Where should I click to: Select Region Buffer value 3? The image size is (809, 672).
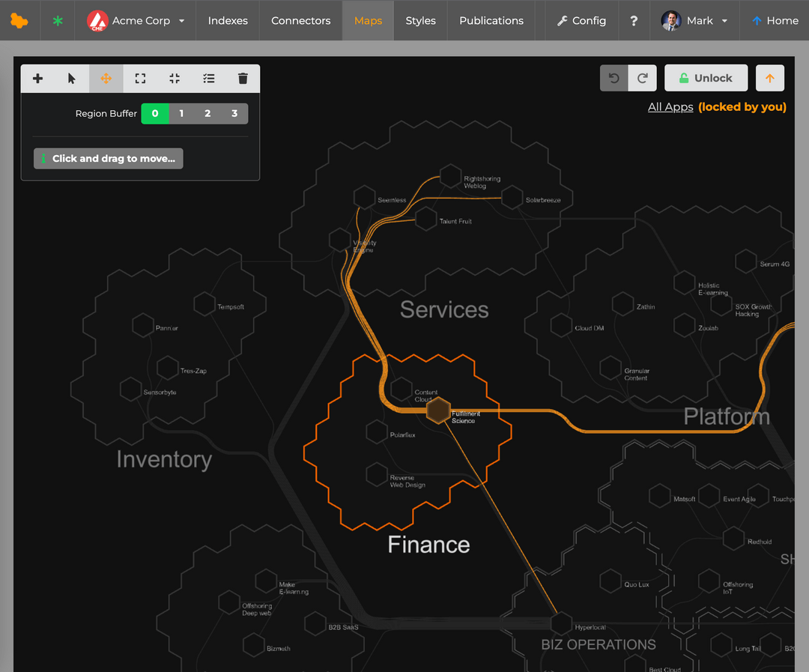click(x=234, y=113)
